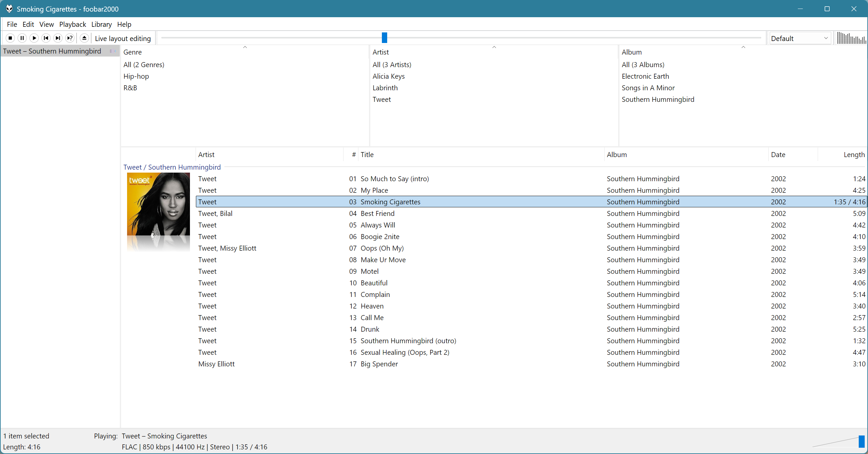Toggle sort direction on the Genre column

(245, 47)
